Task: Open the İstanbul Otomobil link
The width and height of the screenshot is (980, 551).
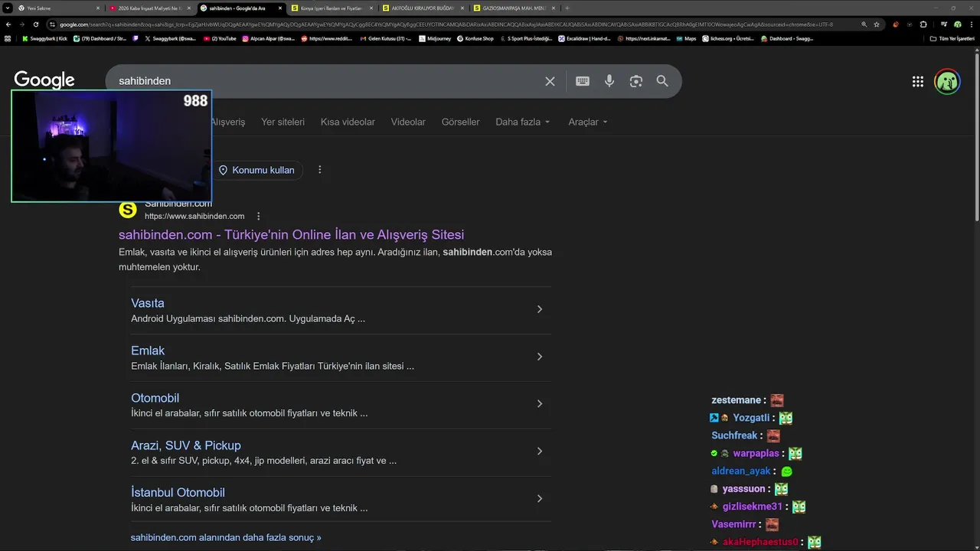Action: coord(178,493)
